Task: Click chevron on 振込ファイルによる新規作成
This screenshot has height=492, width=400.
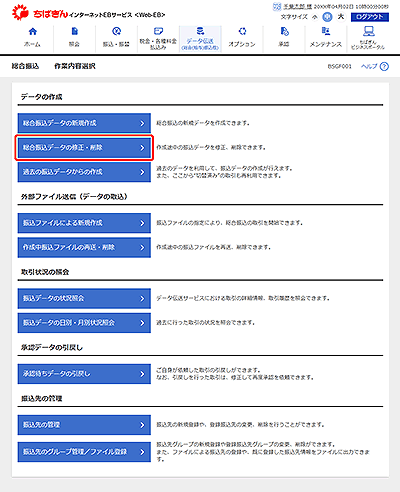Action: 142,223
